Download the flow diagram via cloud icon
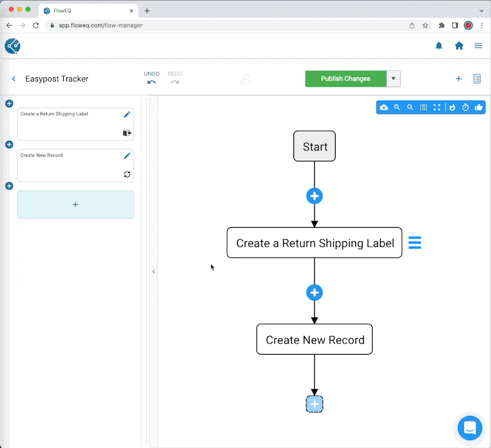This screenshot has width=491, height=448. (x=384, y=107)
